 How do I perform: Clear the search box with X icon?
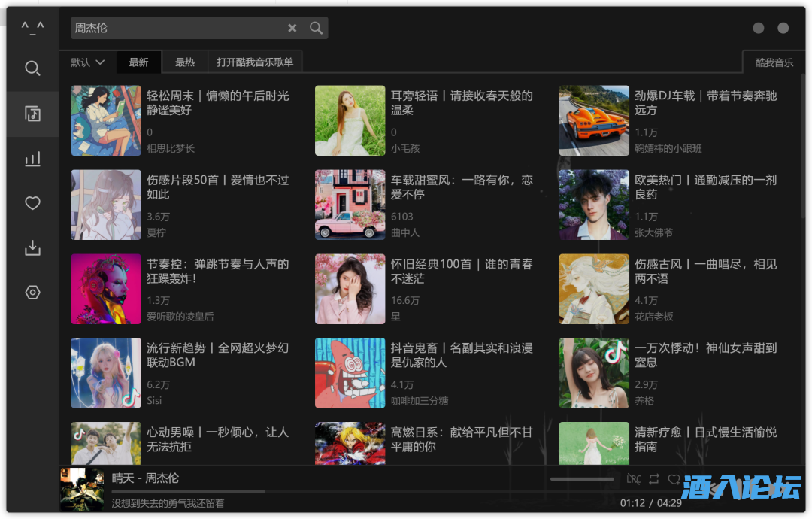point(292,28)
